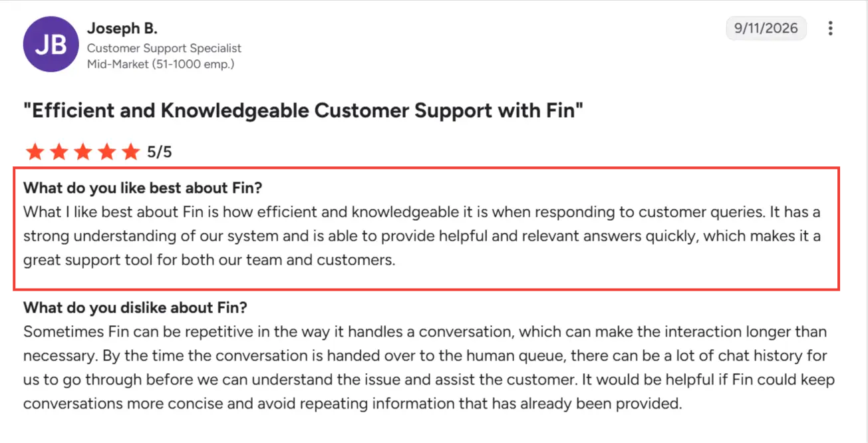
Task: Click the second rating star
Action: tap(59, 152)
